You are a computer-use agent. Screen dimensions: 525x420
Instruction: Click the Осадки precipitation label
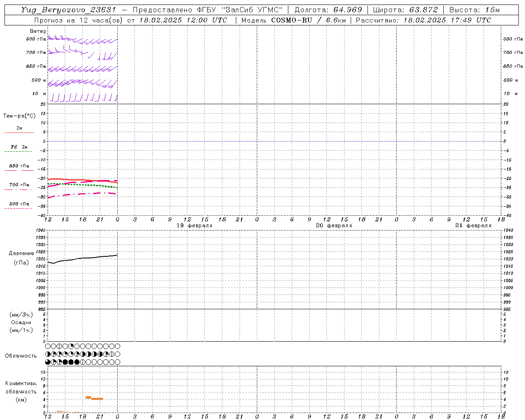click(21, 322)
